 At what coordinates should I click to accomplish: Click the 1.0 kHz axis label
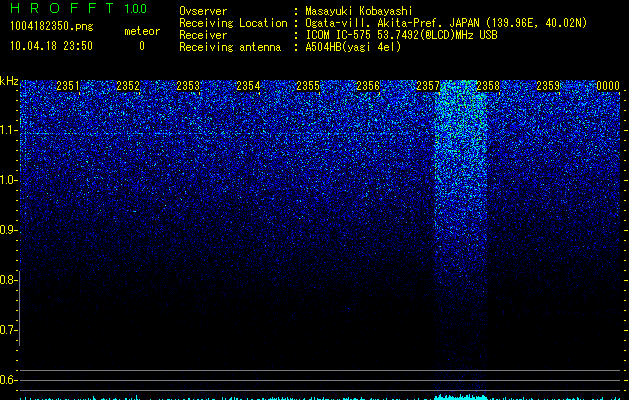pos(9,180)
